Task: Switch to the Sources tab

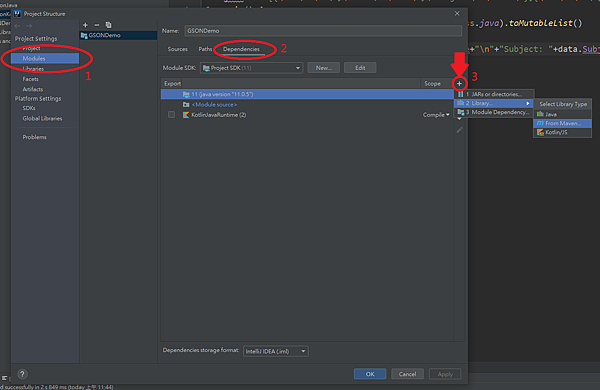Action: tap(178, 49)
